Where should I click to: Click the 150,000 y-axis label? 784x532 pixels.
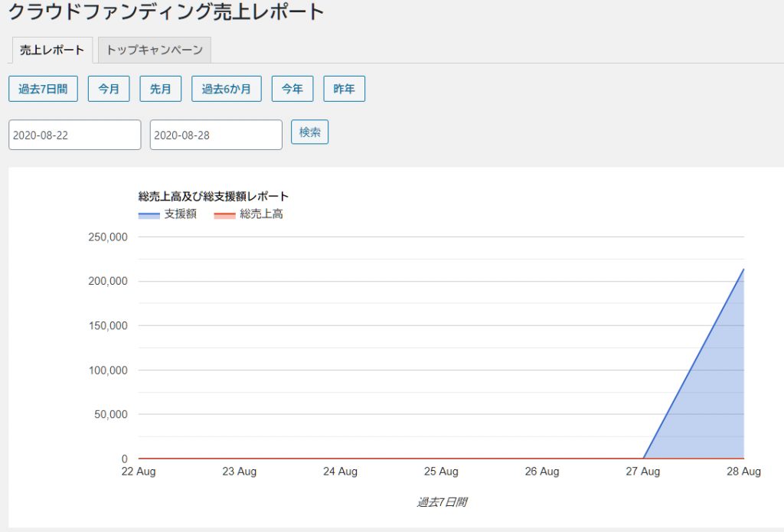pyautogui.click(x=108, y=326)
